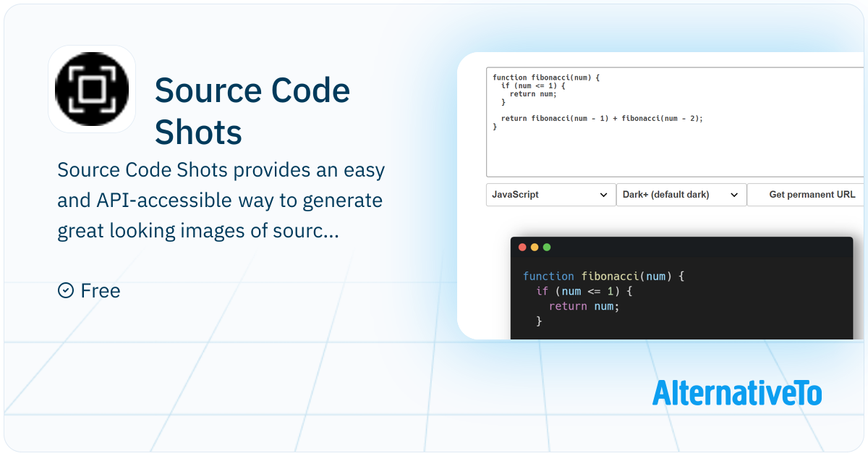Click the yellow dot in code preview
Screen dimensions: 868x456
pos(535,248)
